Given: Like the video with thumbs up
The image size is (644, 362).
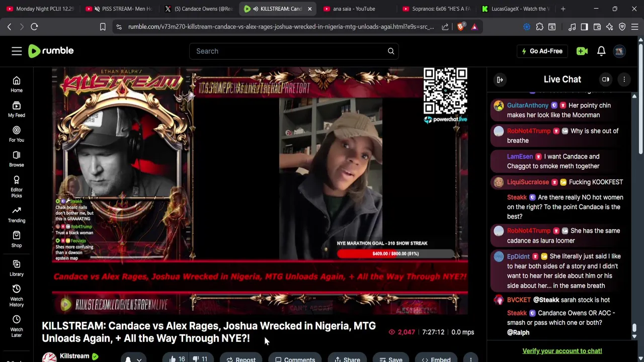Looking at the screenshot, I should click(177, 359).
